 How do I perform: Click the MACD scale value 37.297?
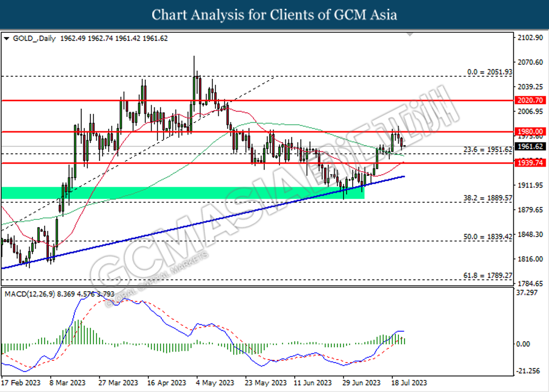point(527,293)
